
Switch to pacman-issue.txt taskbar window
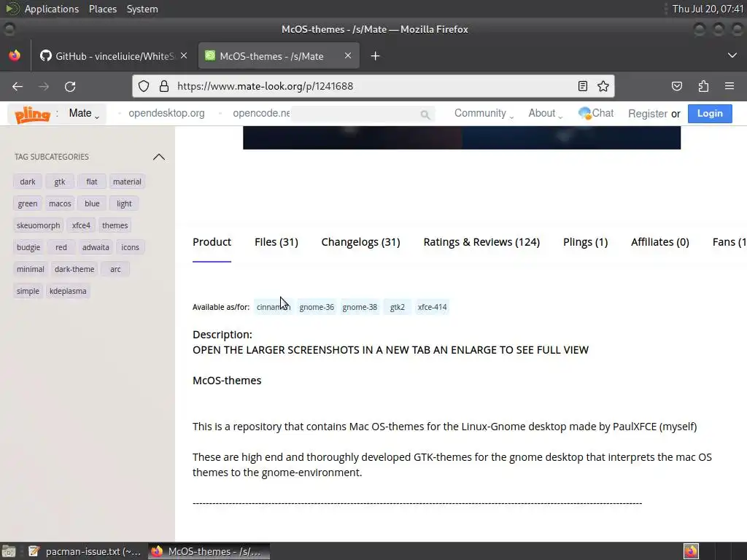(85, 551)
